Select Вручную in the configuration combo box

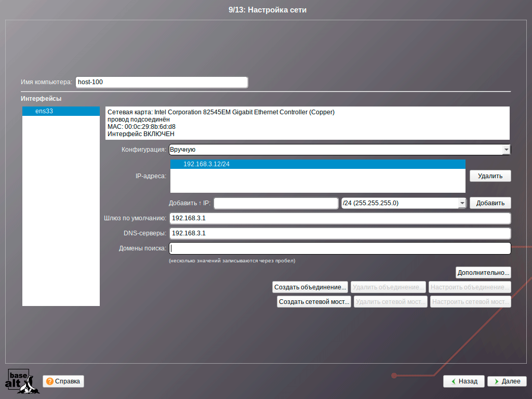pyautogui.click(x=340, y=150)
